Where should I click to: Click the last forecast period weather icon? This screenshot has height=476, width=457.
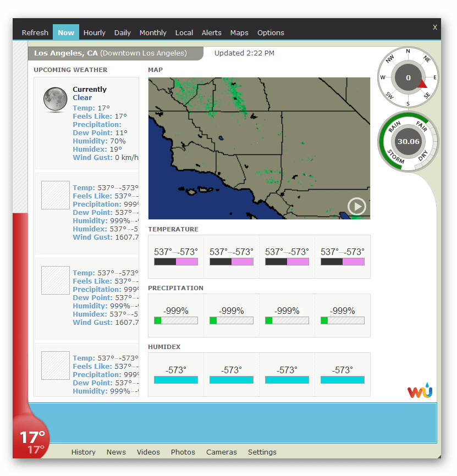pos(55,366)
